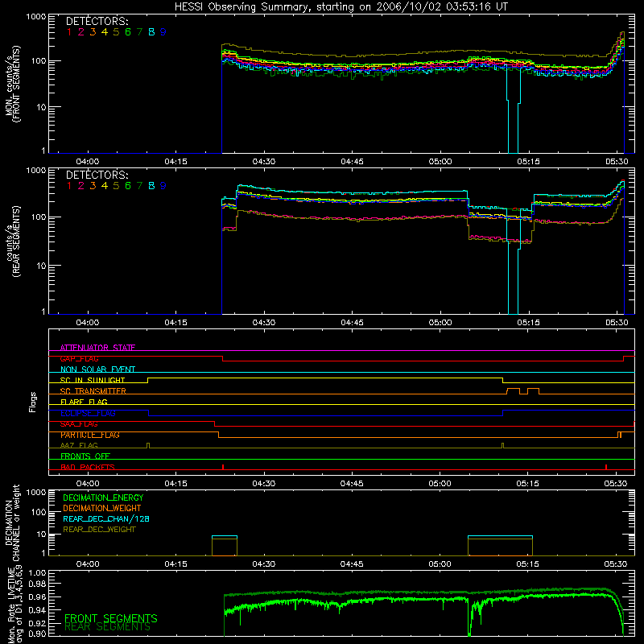This screenshot has width=644, height=644.
Task: Click the 'REAR_DEC_CHAN/128' legend entry
Action: 106,518
